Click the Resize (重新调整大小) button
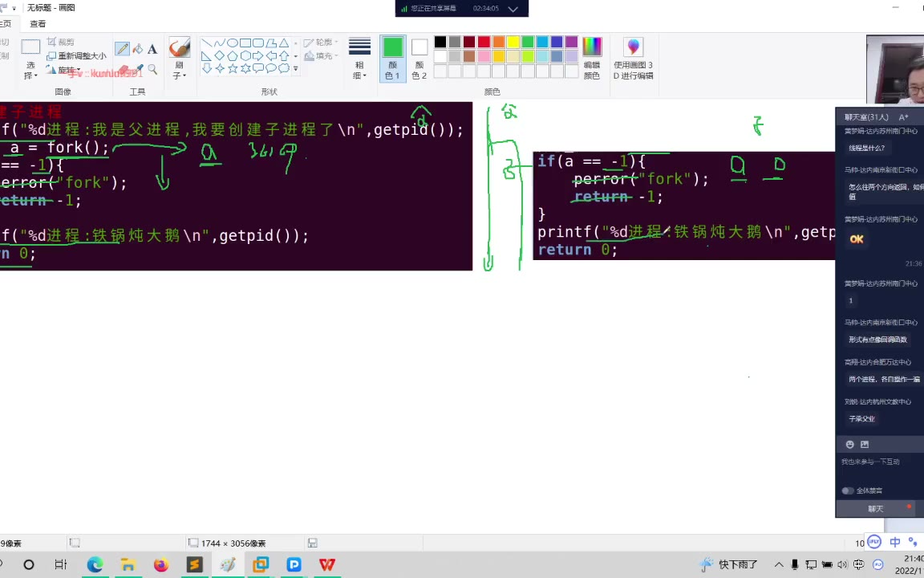The height and width of the screenshot is (578, 924). 76,56
